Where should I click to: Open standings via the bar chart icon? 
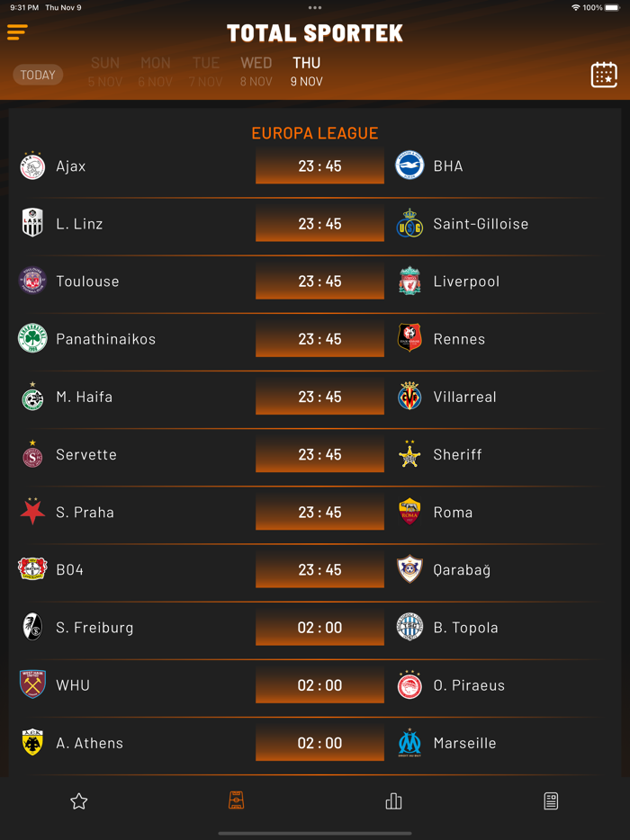pyautogui.click(x=393, y=800)
